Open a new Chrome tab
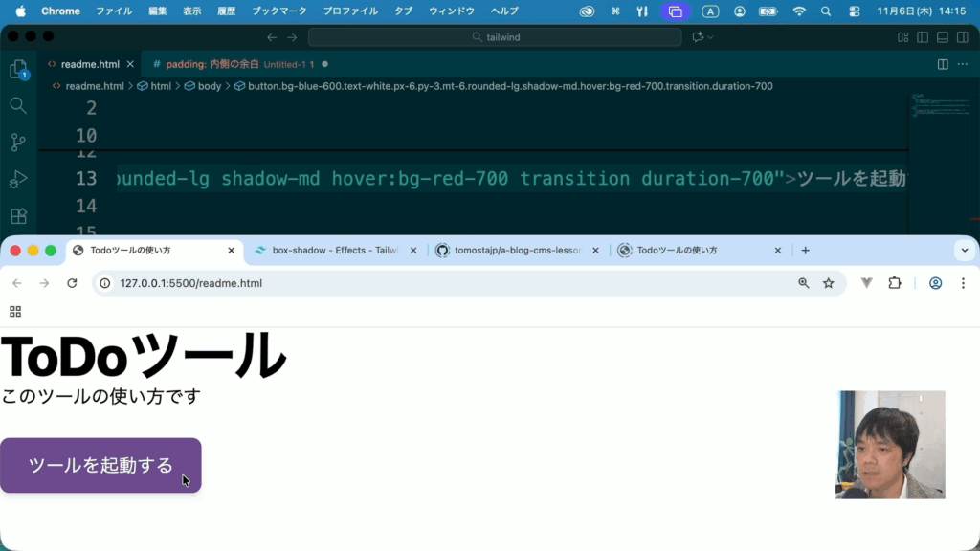The image size is (980, 551). 806,251
